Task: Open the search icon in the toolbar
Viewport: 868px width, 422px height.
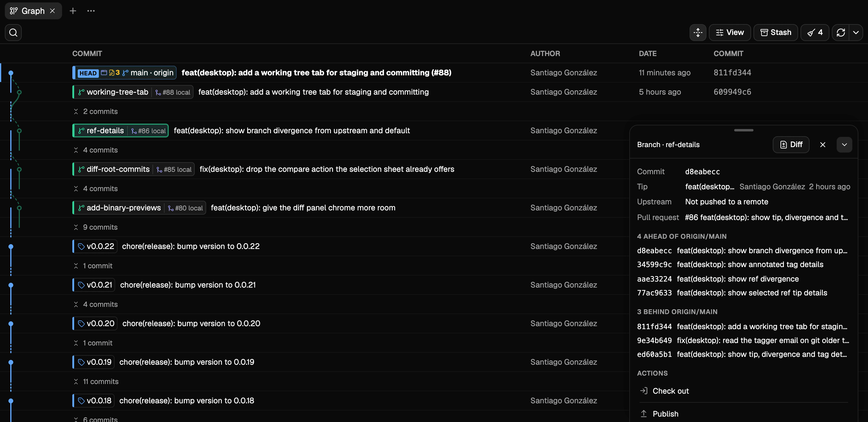Action: (13, 32)
